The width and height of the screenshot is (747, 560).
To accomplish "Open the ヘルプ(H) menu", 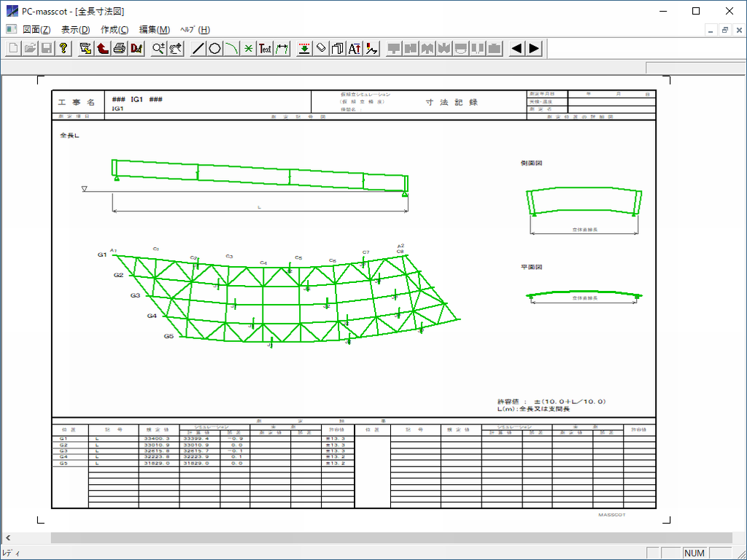I will pos(195,30).
